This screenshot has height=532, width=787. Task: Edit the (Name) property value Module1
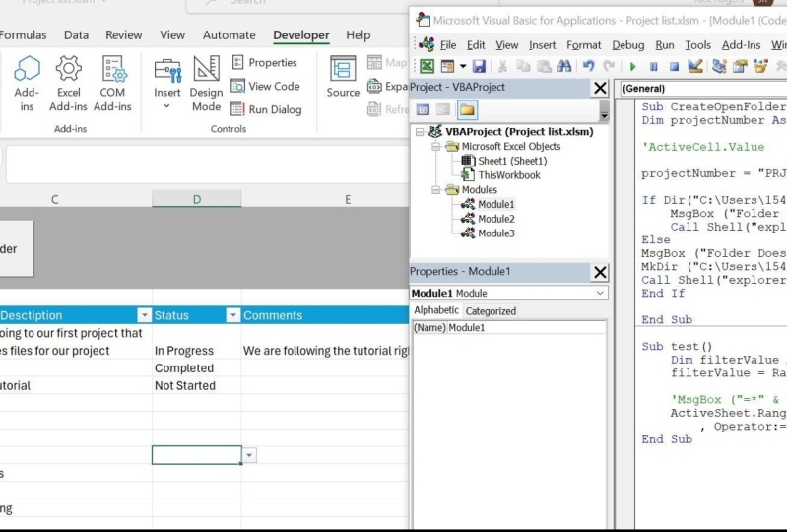pyautogui.click(x=527, y=328)
